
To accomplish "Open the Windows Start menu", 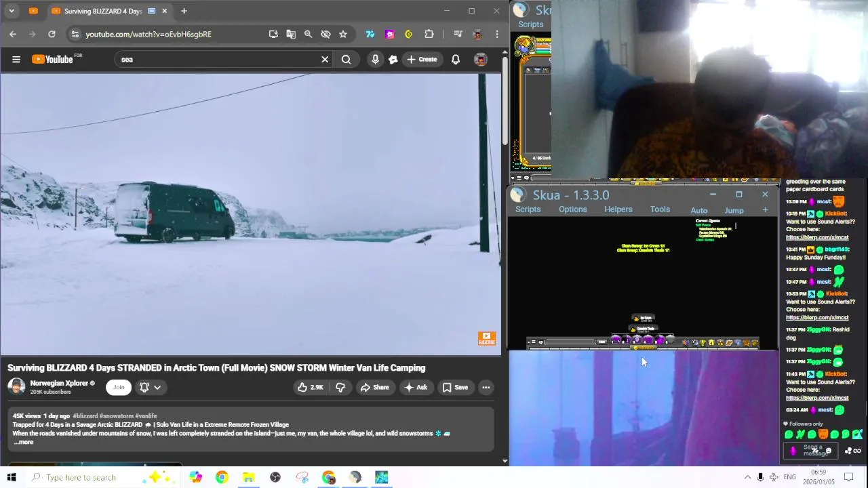I will click(11, 477).
